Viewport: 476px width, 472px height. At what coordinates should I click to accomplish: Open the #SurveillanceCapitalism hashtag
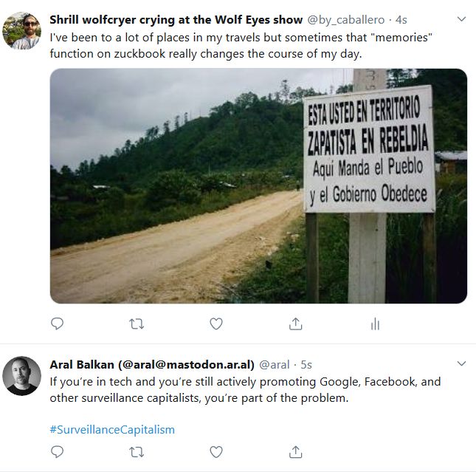pyautogui.click(x=112, y=429)
